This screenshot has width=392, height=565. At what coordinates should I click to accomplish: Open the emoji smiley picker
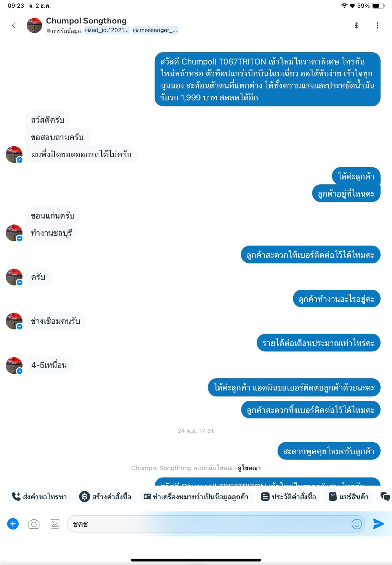tap(357, 524)
